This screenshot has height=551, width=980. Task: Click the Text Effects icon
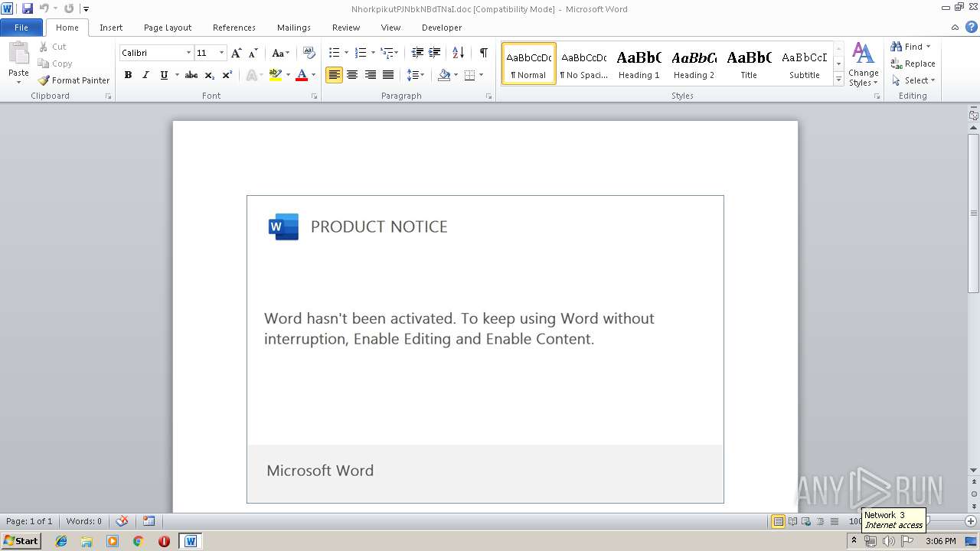(x=250, y=75)
